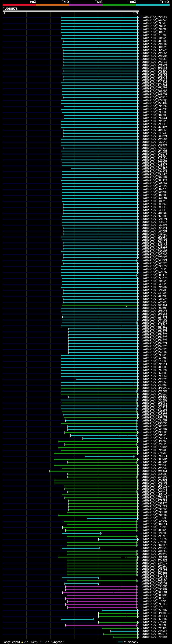Viewport: 172px width, 644px height.
Task: Select the UniRef100_C3VAL0 label
Action: 154,160
